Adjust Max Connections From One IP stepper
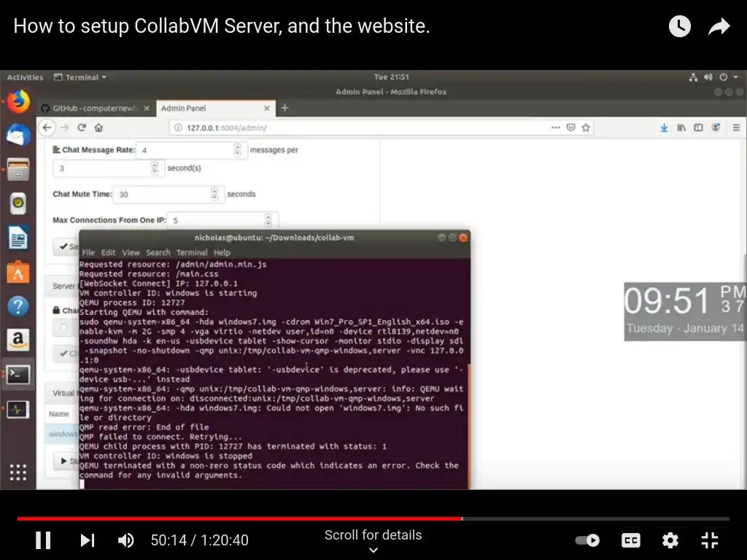Viewport: 747px width, 560px height. (268, 220)
